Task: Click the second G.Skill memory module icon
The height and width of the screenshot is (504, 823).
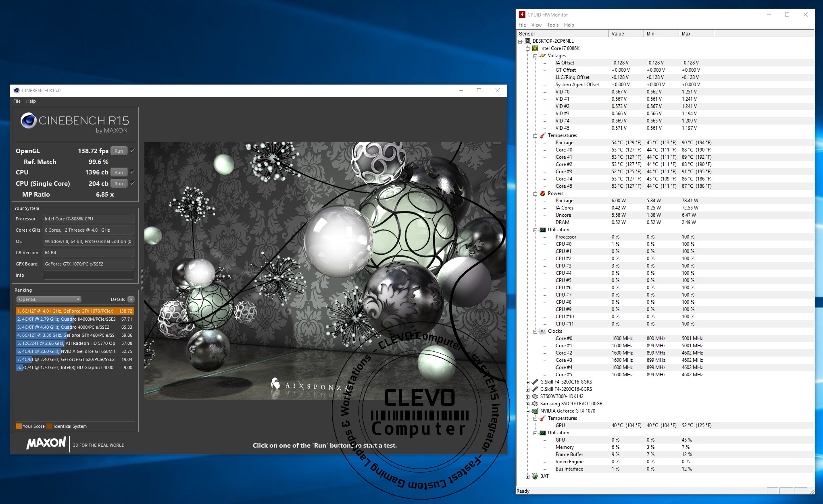Action: (535, 389)
